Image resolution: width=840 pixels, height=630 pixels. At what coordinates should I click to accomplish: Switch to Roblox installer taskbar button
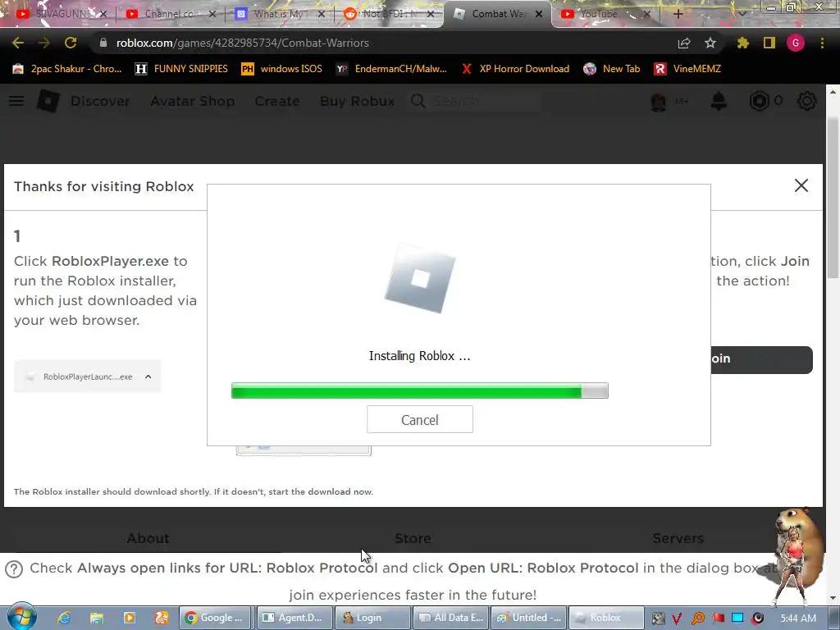[x=606, y=618]
